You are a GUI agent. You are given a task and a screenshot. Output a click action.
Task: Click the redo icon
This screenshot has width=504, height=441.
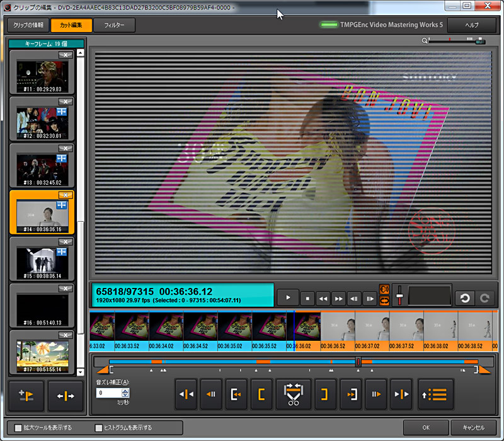tap(484, 298)
